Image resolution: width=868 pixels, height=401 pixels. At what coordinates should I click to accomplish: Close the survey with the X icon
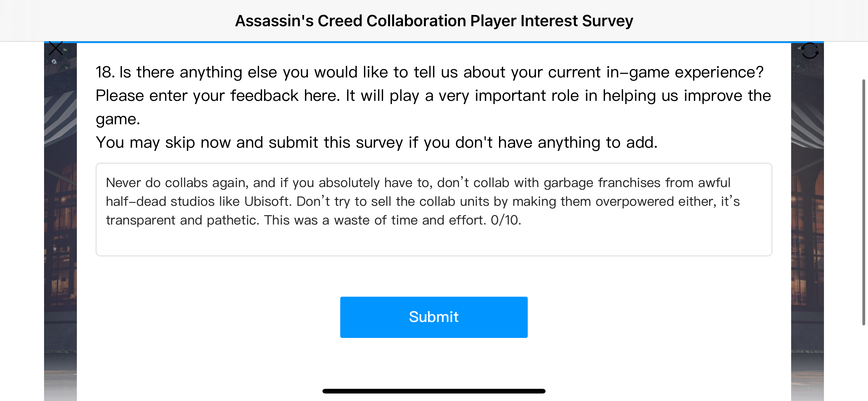56,48
